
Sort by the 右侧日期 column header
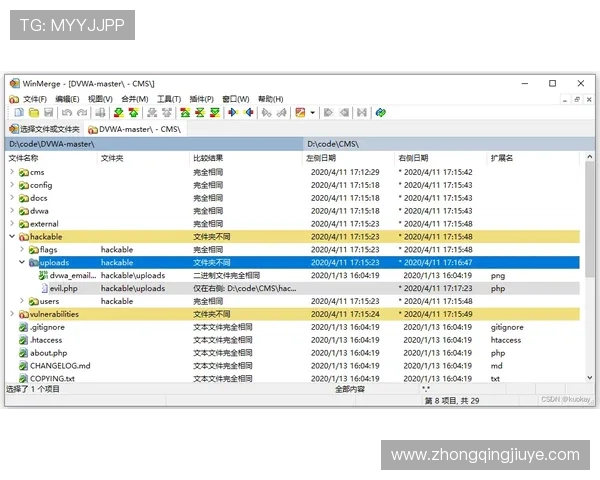[x=440, y=158]
